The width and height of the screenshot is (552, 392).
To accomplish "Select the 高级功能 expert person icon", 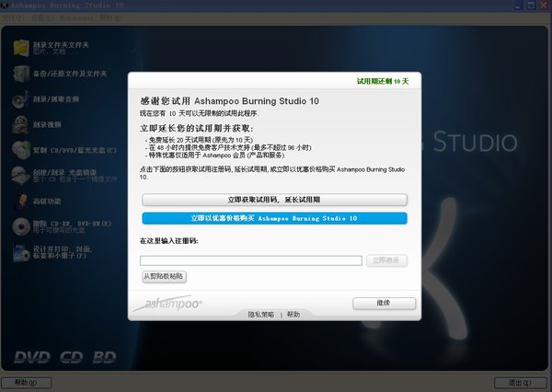I will coord(21,202).
